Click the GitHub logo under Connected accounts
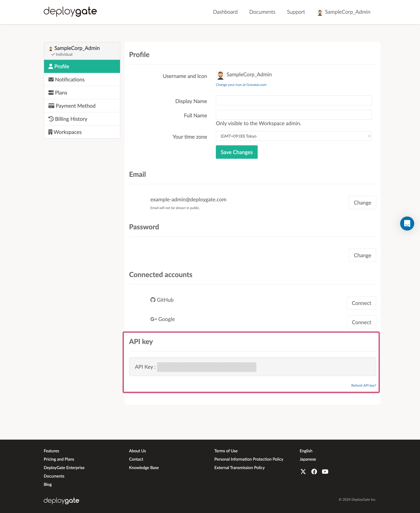This screenshot has width=420, height=513. (x=153, y=300)
